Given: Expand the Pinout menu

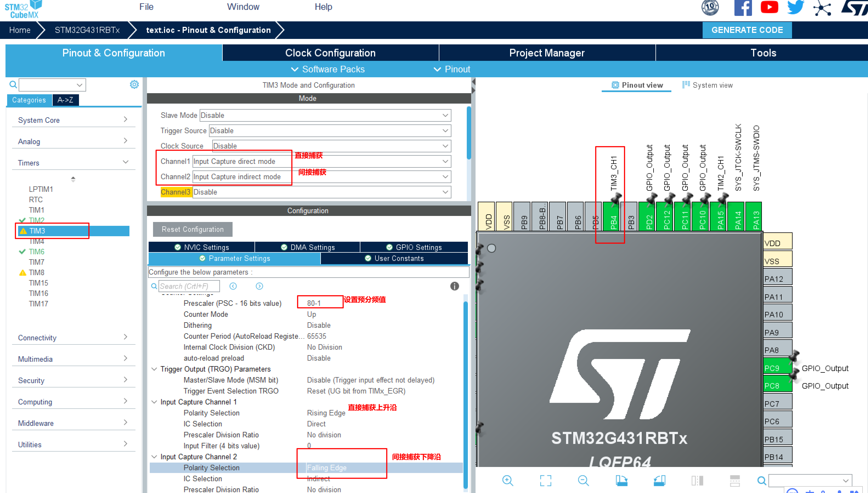Looking at the screenshot, I should (452, 69).
